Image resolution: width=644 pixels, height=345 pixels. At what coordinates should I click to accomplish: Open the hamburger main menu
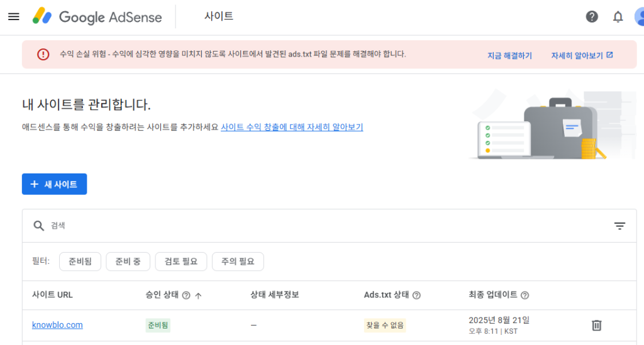(14, 16)
